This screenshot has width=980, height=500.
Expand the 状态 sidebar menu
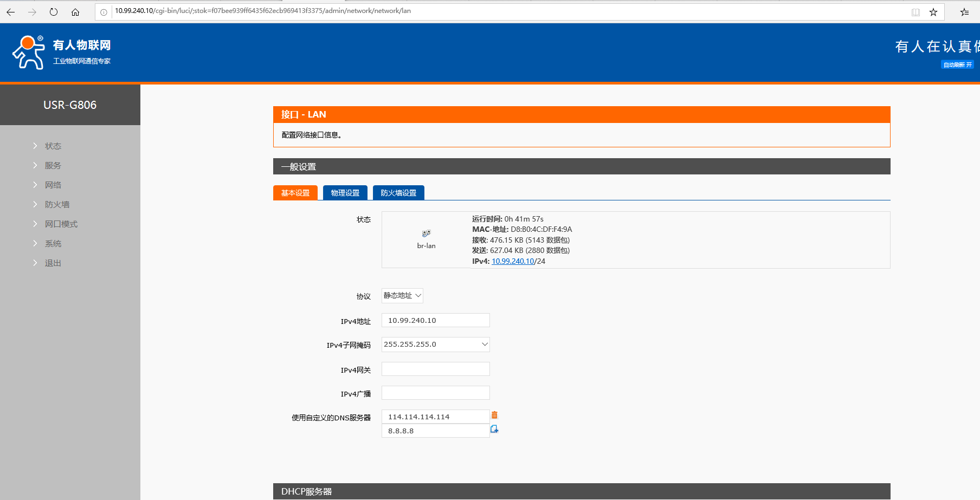(x=53, y=146)
